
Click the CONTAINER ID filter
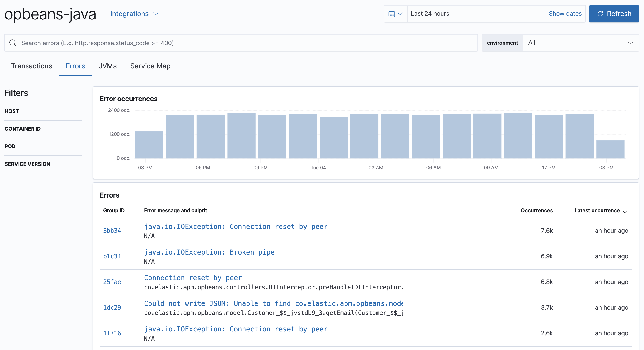(x=23, y=128)
